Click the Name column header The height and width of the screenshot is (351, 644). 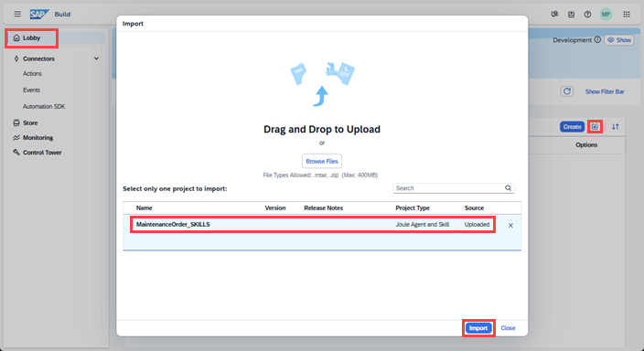(x=145, y=207)
